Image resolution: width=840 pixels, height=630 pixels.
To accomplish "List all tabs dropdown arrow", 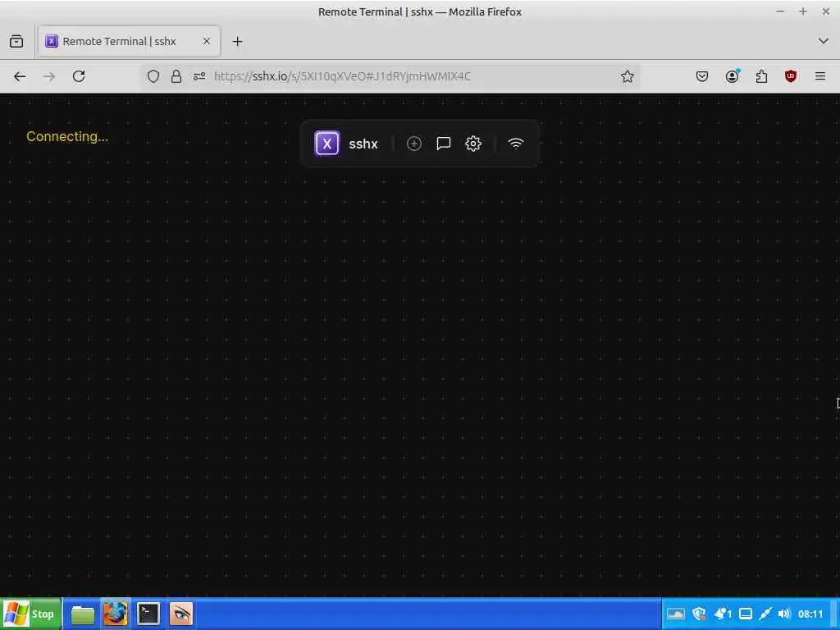I will tap(824, 41).
